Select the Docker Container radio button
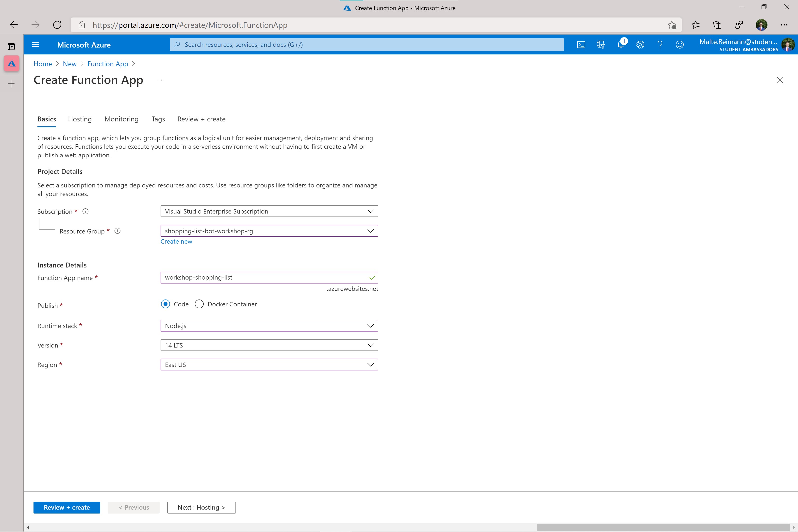The image size is (798, 532). (199, 304)
